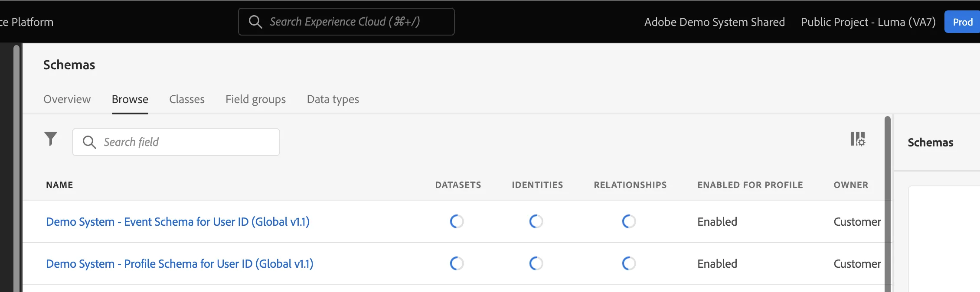Screen dimensions: 980x292
Task: Click Customer owner in Profile Schema row
Action: [x=857, y=264]
